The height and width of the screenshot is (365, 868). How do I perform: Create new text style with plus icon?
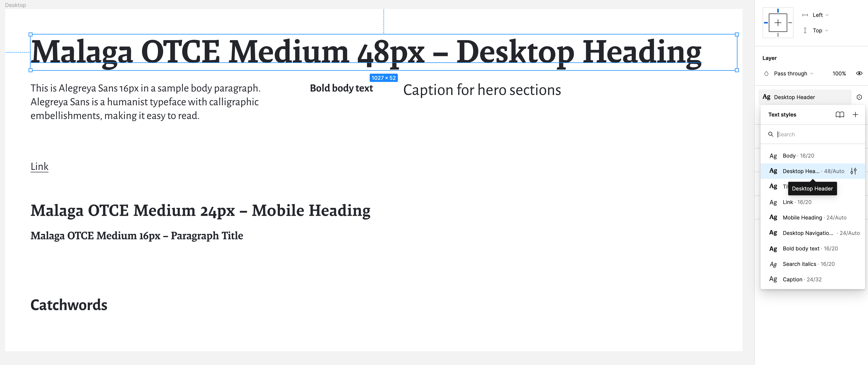click(x=855, y=115)
